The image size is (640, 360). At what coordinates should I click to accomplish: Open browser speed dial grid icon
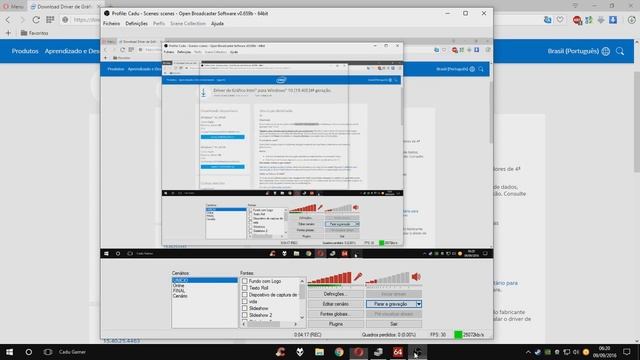coord(50,20)
